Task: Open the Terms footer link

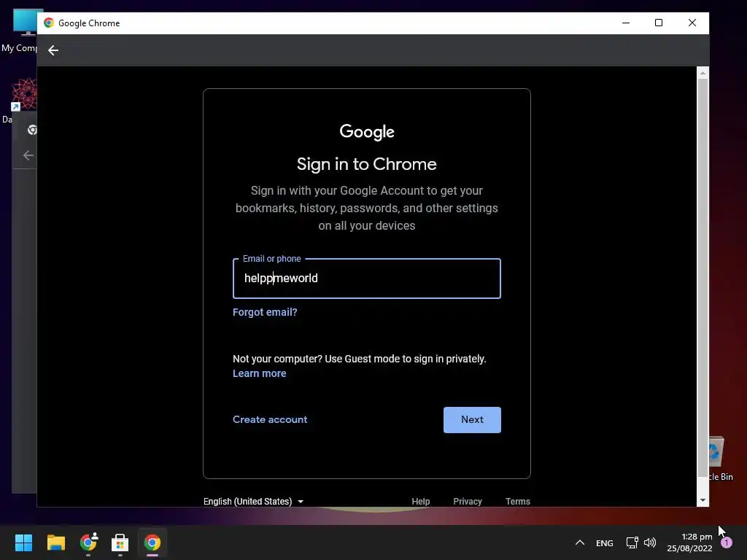Action: pyautogui.click(x=517, y=502)
